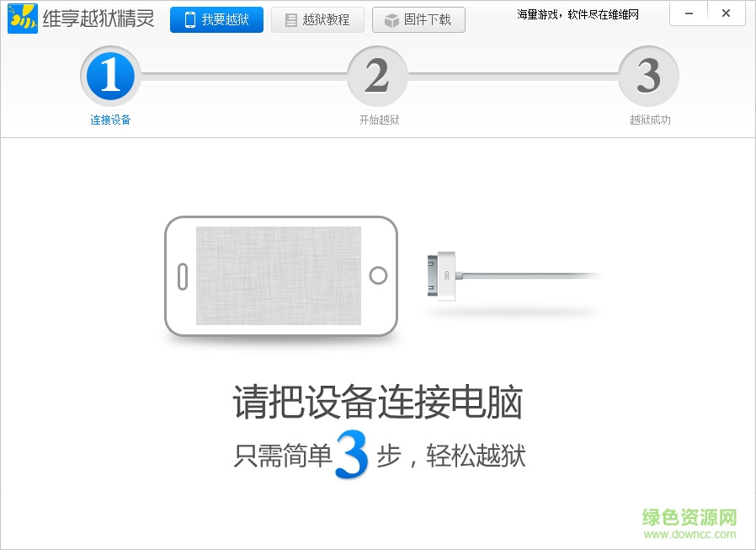The width and height of the screenshot is (756, 550).
Task: Open the 固件下载 tab
Action: tap(418, 19)
